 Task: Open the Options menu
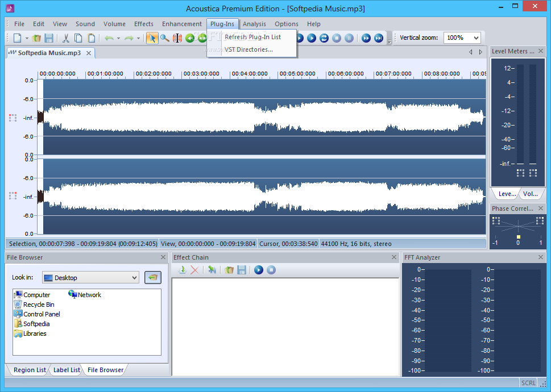click(287, 24)
